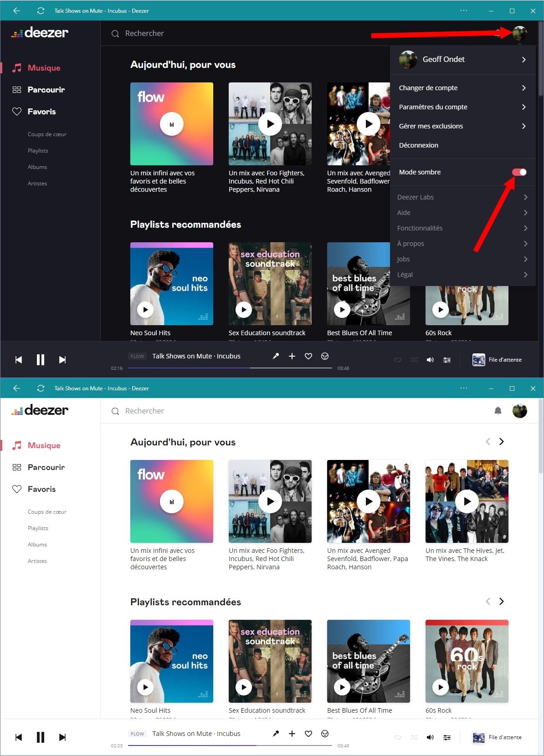Play the 60s Rock playlist in light window
Screen dimensions: 544x756
(x=441, y=687)
